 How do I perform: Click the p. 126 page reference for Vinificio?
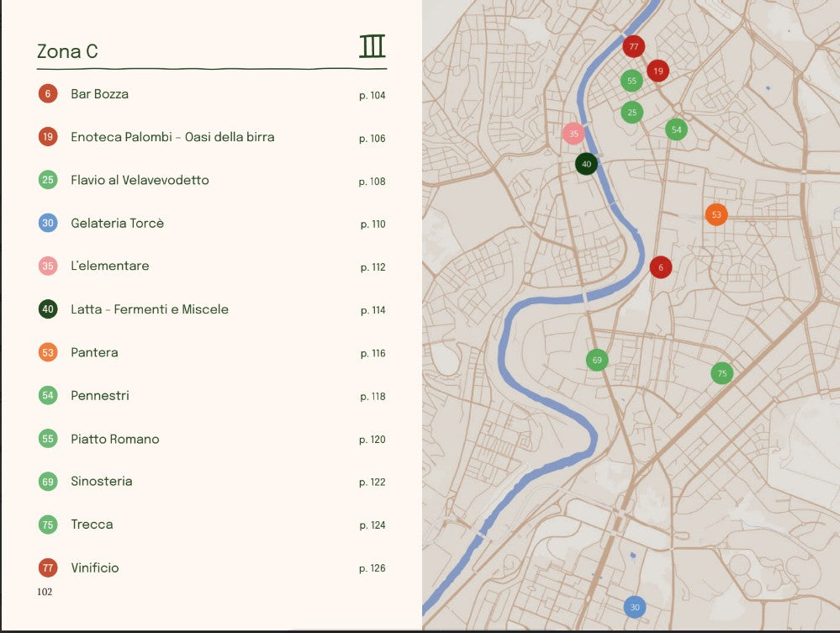point(372,567)
